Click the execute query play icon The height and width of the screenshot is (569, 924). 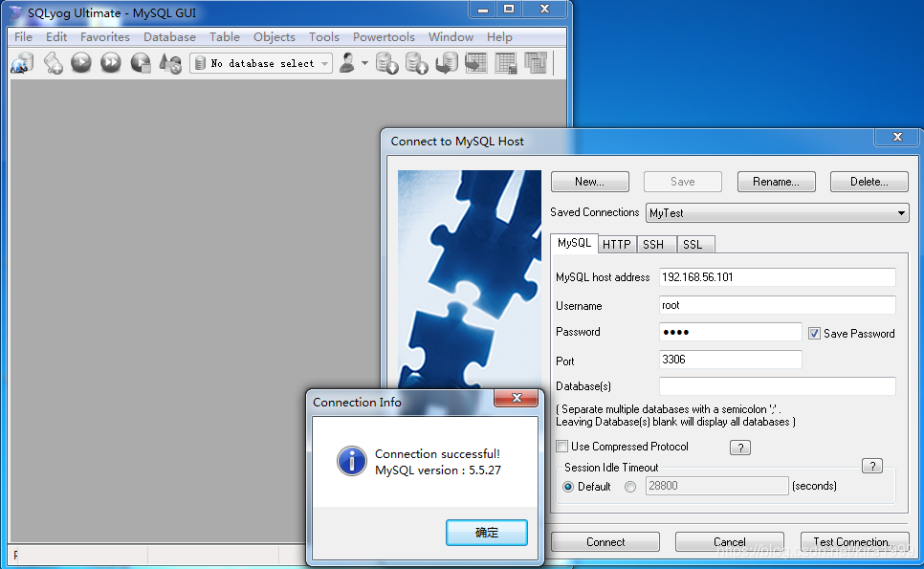[x=81, y=62]
